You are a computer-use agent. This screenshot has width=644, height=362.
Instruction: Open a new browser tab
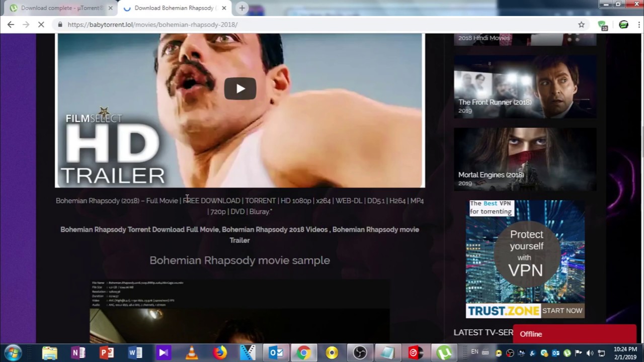coord(242,8)
